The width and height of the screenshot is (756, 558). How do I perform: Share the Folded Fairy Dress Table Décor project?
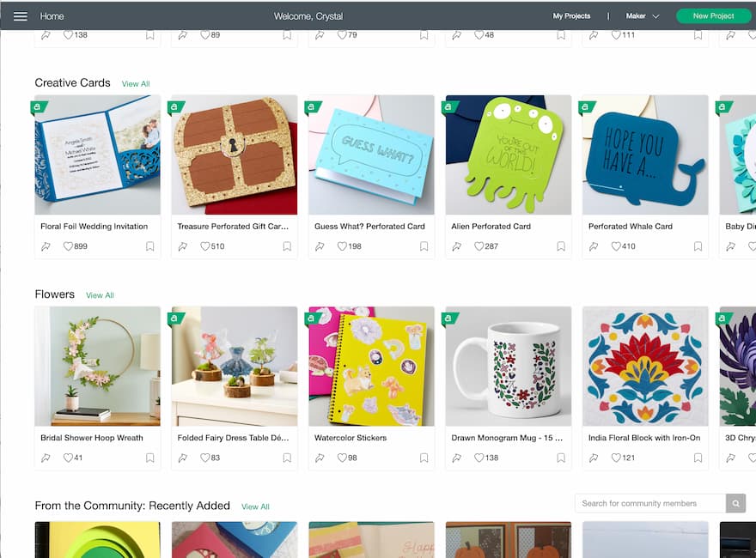183,458
